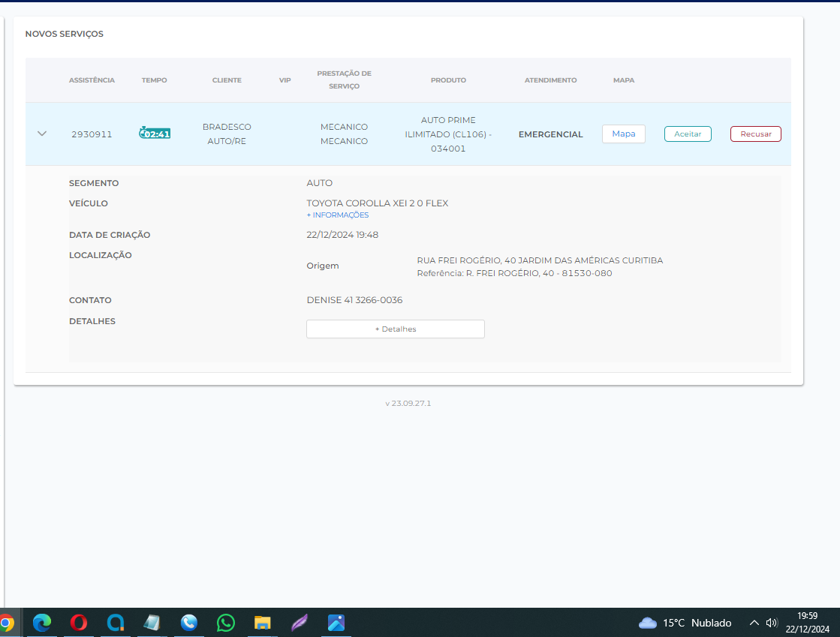Open the Photos app in taskbar
The height and width of the screenshot is (637, 840).
(x=336, y=623)
